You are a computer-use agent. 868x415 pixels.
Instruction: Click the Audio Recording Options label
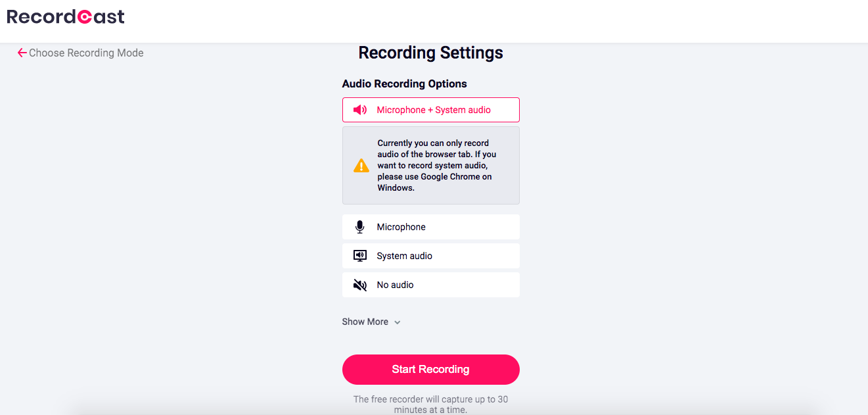tap(405, 84)
